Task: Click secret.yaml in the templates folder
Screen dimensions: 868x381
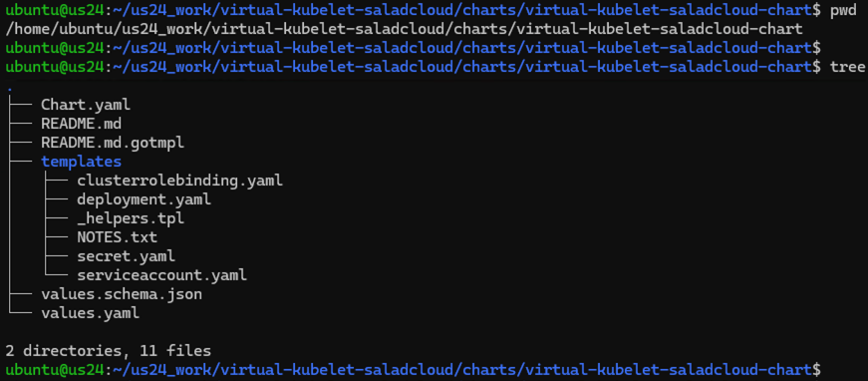Action: coord(127,256)
